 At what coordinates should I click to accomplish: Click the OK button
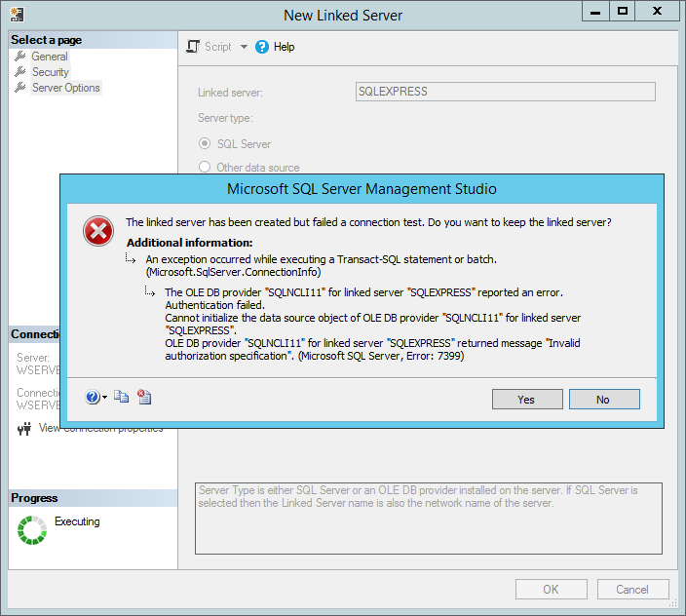(x=552, y=590)
